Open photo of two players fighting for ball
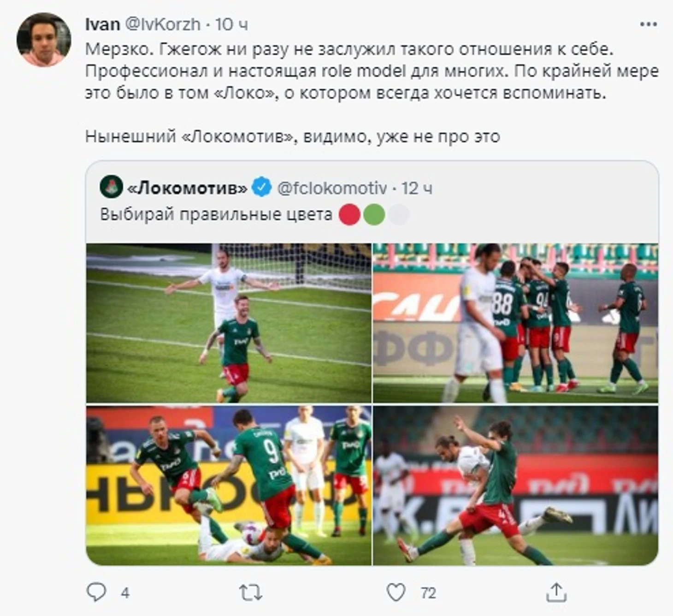This screenshot has width=673, height=616. [515, 486]
